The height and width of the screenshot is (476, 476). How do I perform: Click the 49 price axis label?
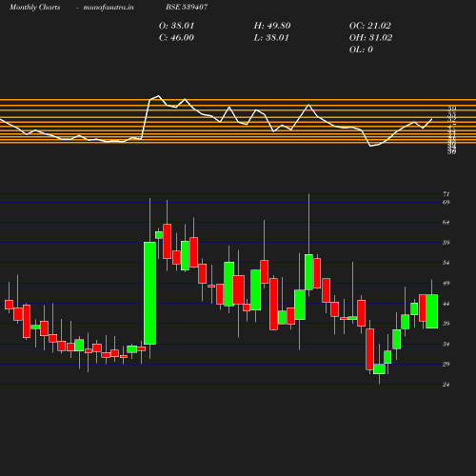(446, 283)
